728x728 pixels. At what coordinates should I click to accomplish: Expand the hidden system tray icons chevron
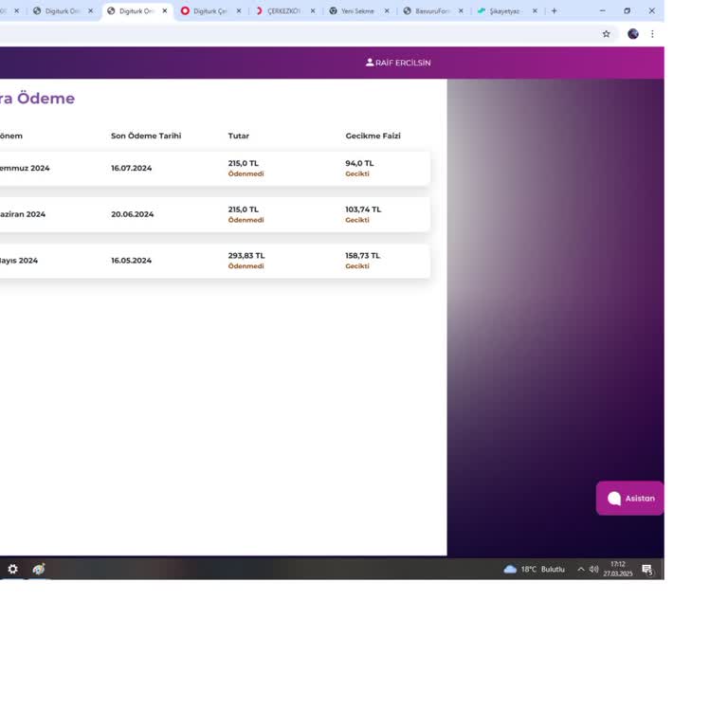[x=581, y=569]
